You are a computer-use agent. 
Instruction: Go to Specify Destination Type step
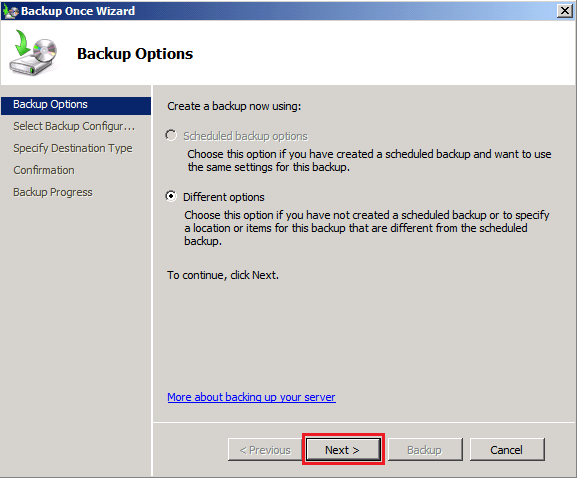point(72,148)
